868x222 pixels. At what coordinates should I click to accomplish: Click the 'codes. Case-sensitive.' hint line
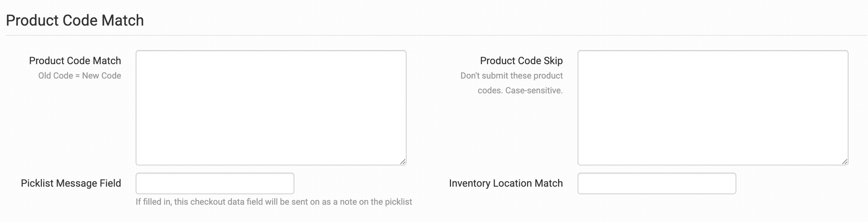point(520,90)
